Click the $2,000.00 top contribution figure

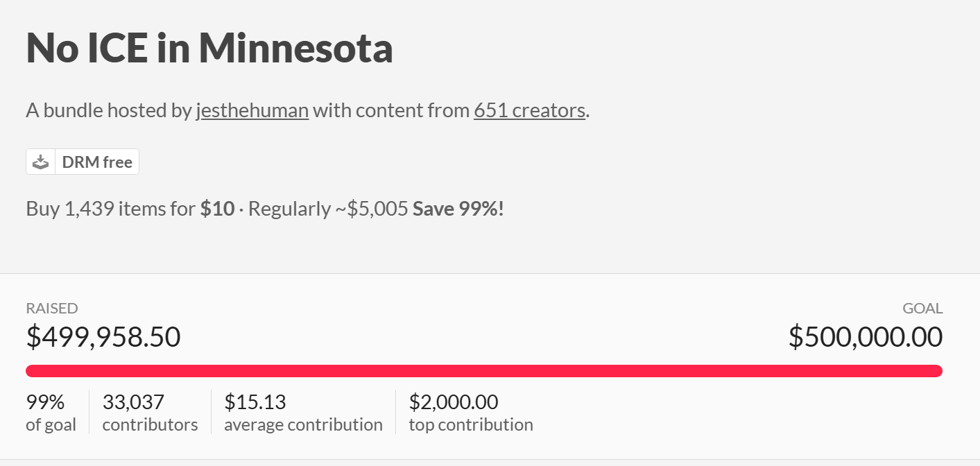coord(454,402)
